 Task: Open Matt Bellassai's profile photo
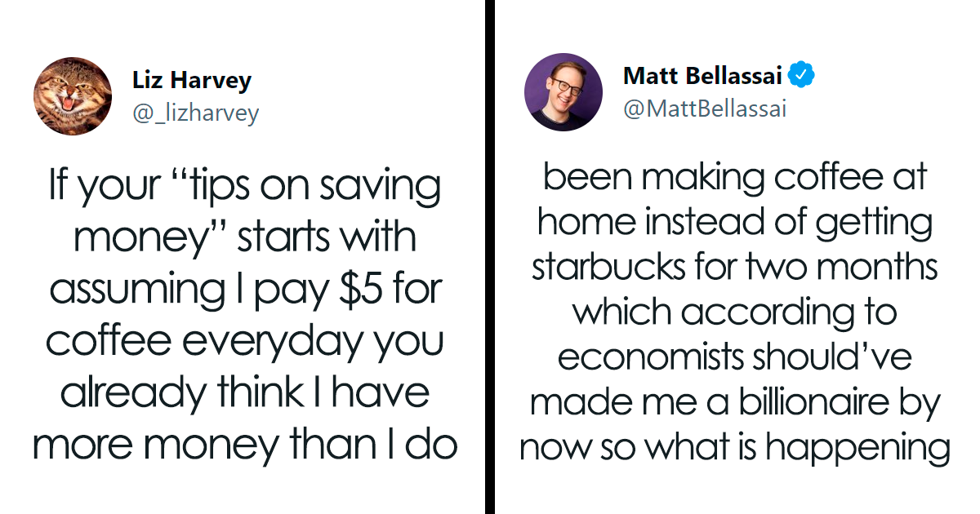click(x=563, y=92)
